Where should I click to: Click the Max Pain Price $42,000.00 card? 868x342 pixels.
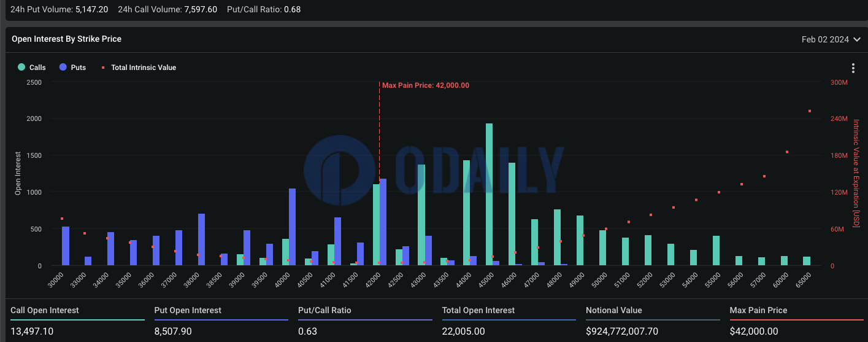(796, 321)
